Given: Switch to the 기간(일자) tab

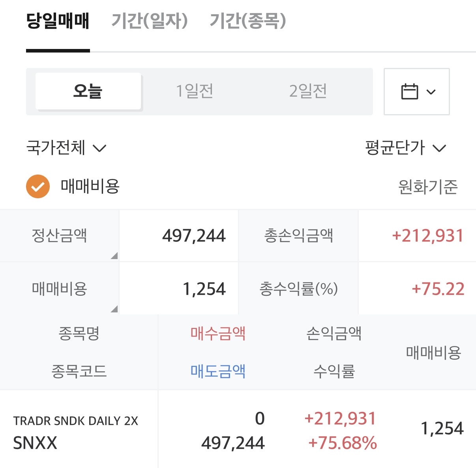Looking at the screenshot, I should point(150,21).
